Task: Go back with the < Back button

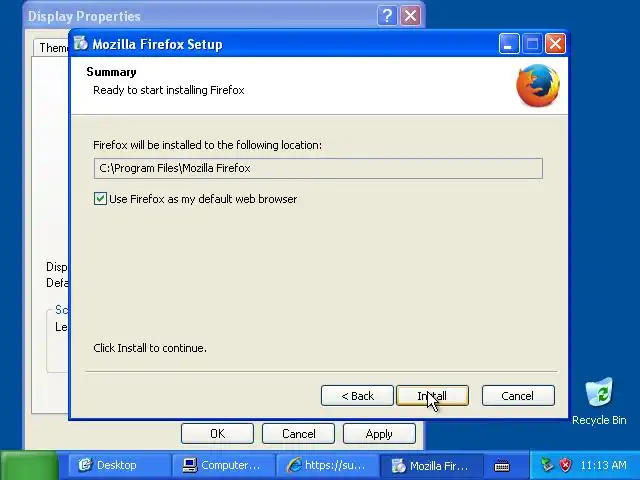Action: tap(357, 396)
